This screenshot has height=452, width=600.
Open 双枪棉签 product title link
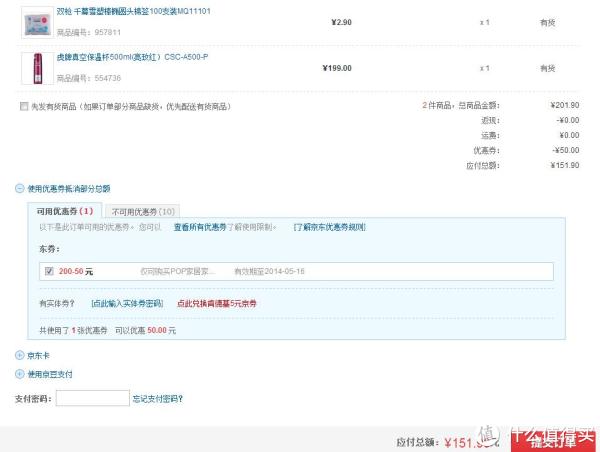pyautogui.click(x=134, y=11)
